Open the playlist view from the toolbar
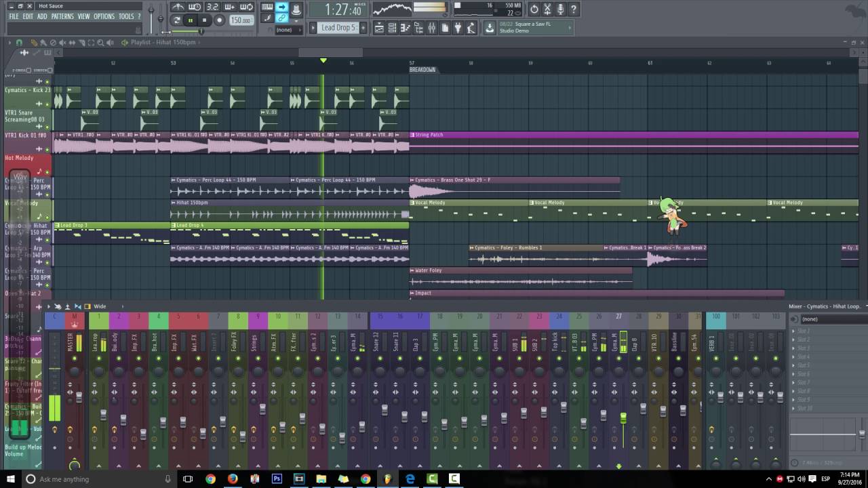Screen dimensions: 868x488 tap(379, 28)
